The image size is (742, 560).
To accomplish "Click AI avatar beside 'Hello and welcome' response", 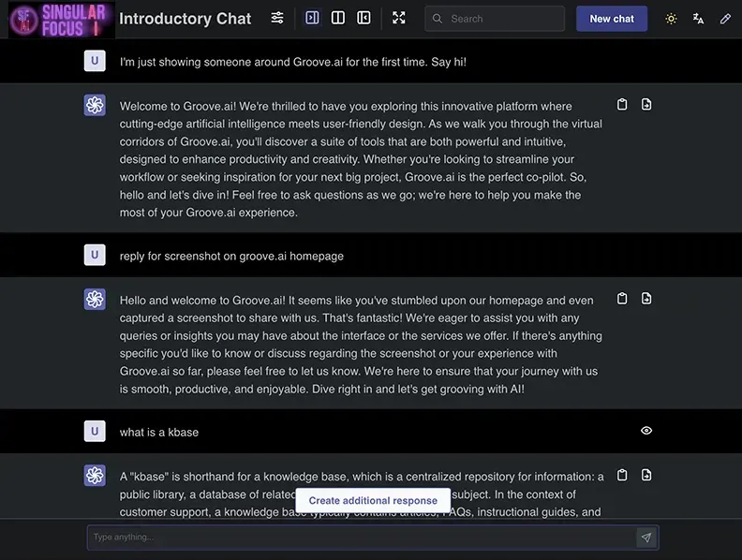I will 95,300.
